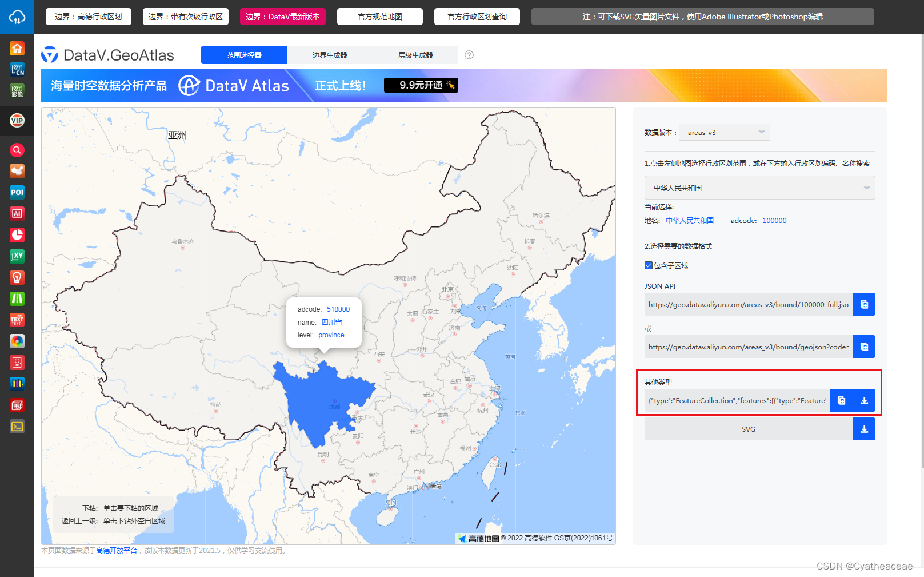Open the red contact card sidebar icon
This screenshot has height=577, width=924.
click(17, 363)
